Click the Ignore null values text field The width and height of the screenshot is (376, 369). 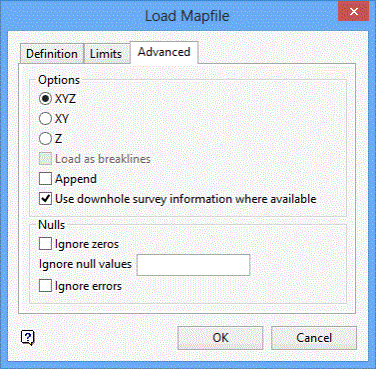193,265
